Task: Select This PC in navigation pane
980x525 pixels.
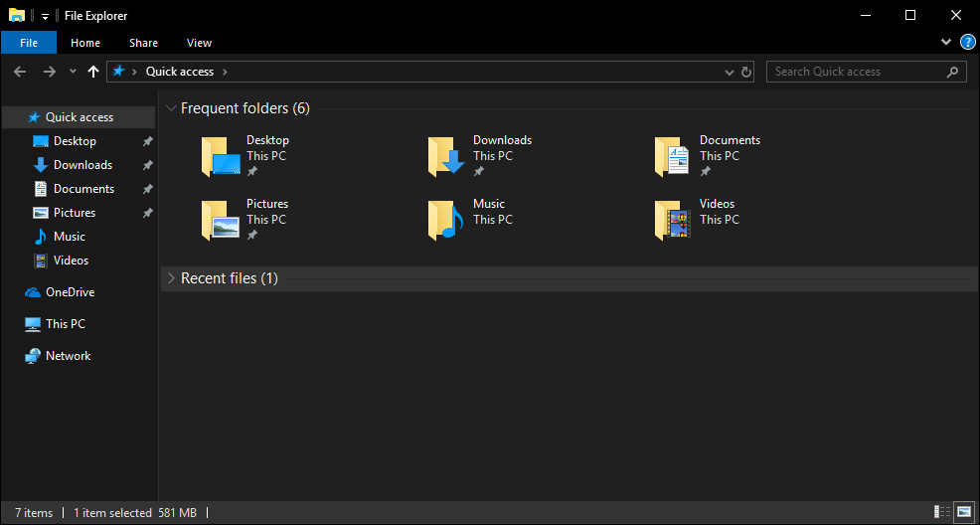Action: coord(66,324)
